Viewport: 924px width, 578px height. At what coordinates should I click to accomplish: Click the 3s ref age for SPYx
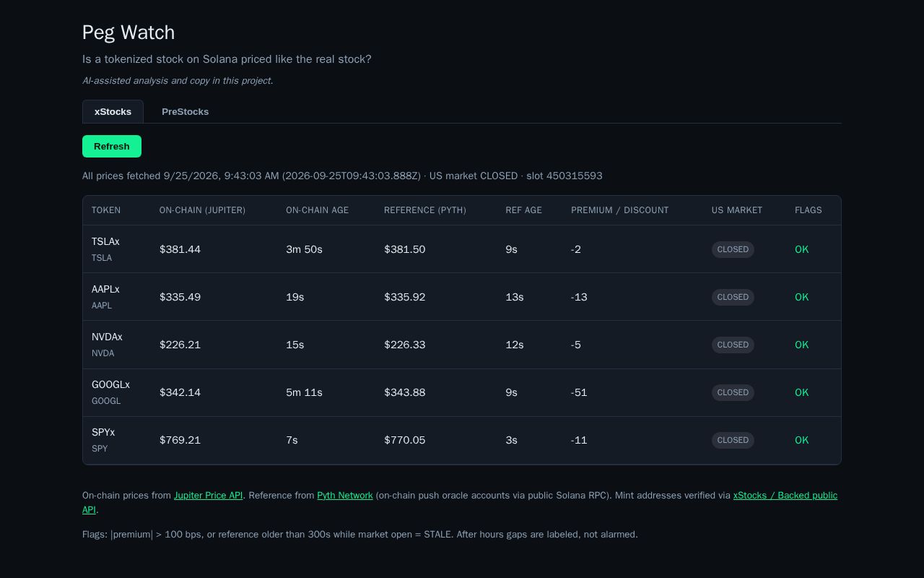(x=511, y=440)
